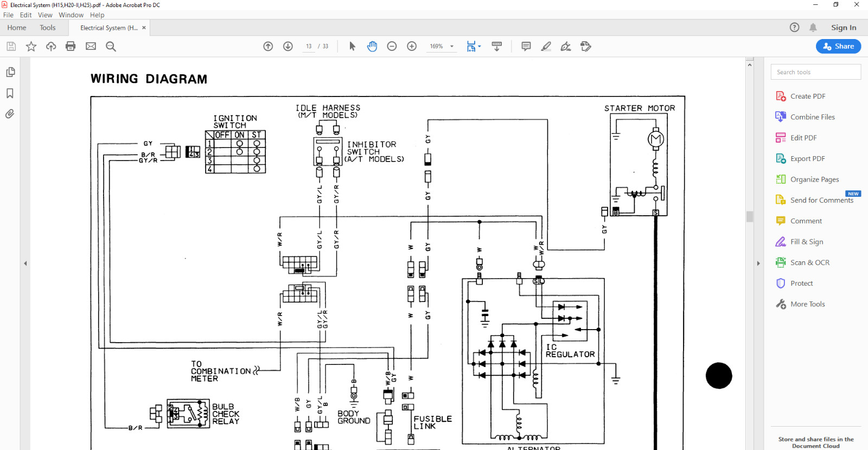Select the Electrical System document tab
868x450 pixels.
point(108,28)
